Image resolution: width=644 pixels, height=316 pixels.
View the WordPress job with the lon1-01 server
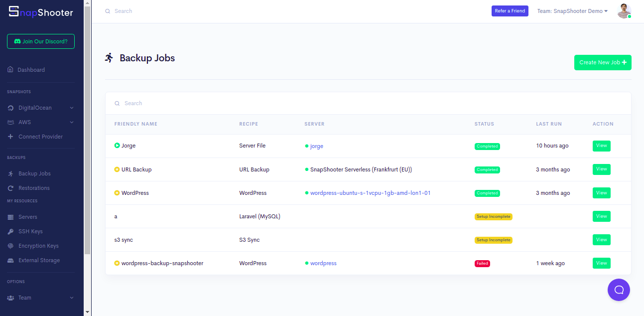[601, 193]
